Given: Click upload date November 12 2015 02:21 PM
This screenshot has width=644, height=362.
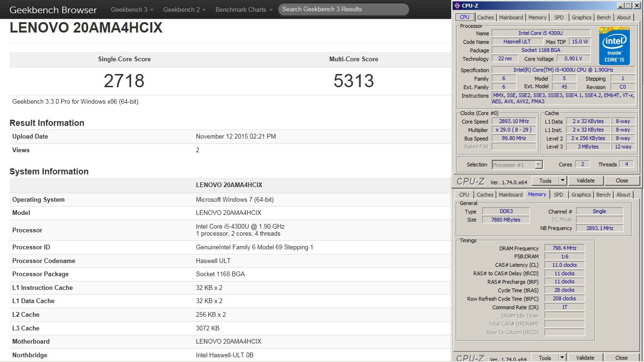Looking at the screenshot, I should [x=236, y=137].
